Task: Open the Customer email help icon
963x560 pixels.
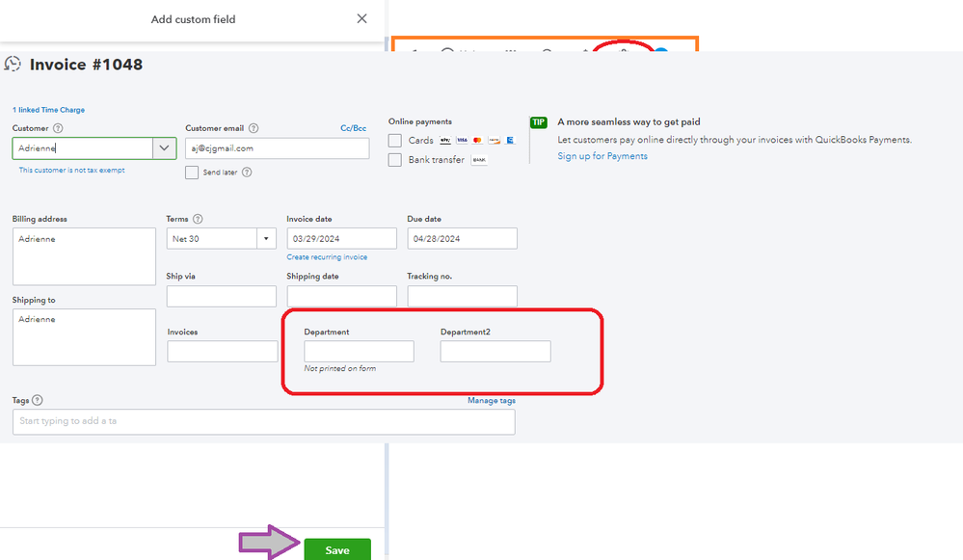Action: click(253, 128)
